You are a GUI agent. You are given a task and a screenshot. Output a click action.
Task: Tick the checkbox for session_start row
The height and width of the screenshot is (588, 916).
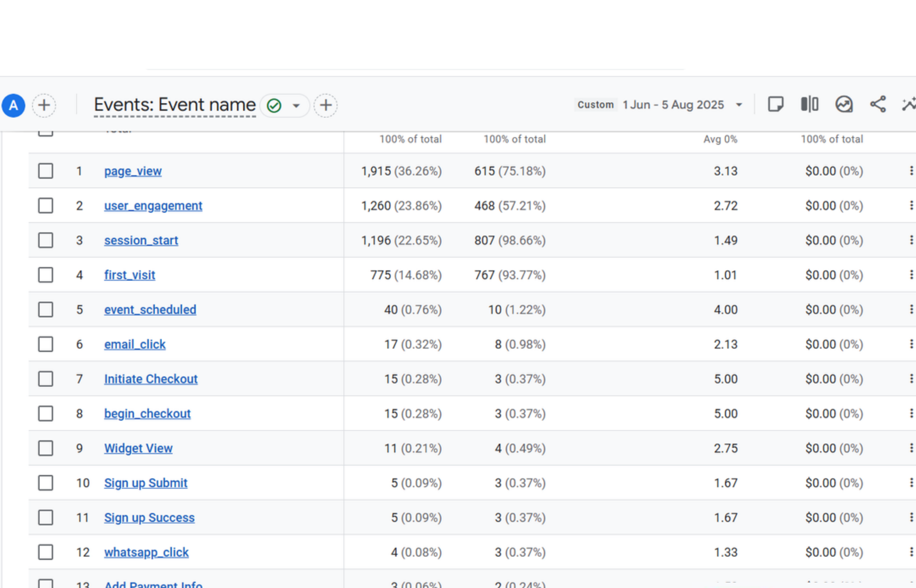point(45,240)
